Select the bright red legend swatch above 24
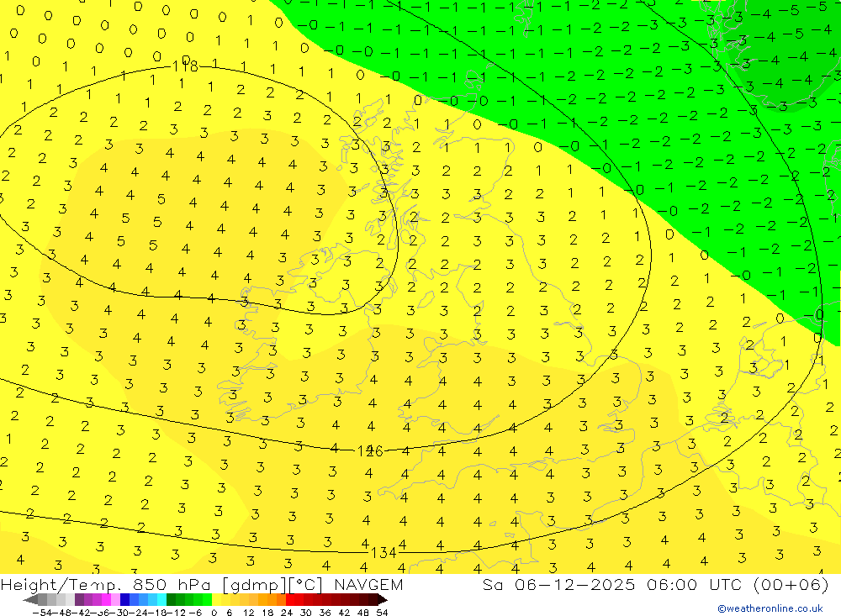The image size is (841, 616). coord(290,600)
